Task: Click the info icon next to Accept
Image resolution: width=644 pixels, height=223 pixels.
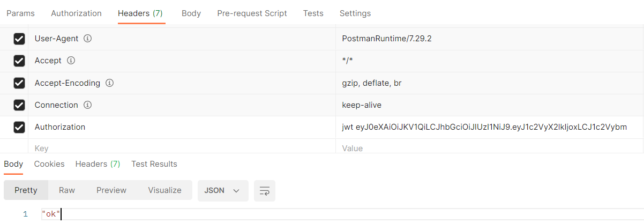Action: pyautogui.click(x=71, y=61)
